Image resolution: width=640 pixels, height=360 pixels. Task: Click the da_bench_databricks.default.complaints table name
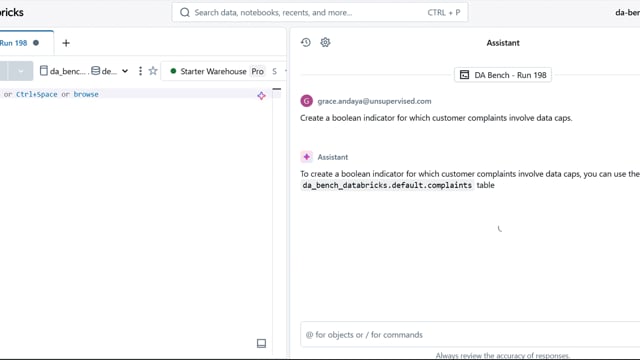click(x=387, y=185)
